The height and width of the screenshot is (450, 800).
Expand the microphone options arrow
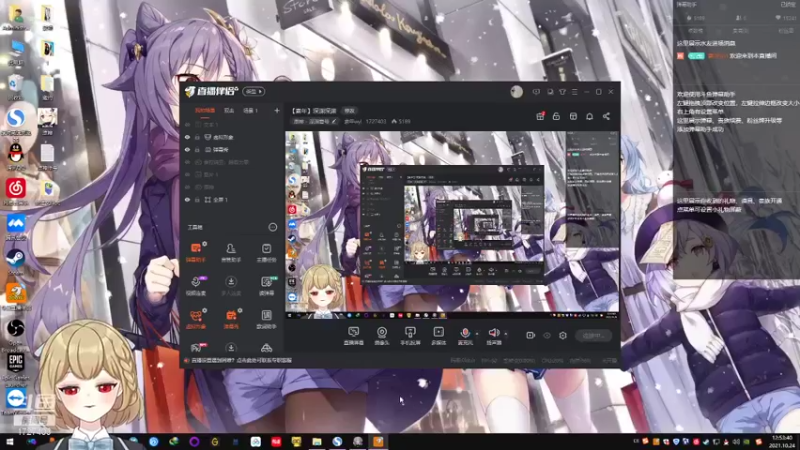point(477,334)
